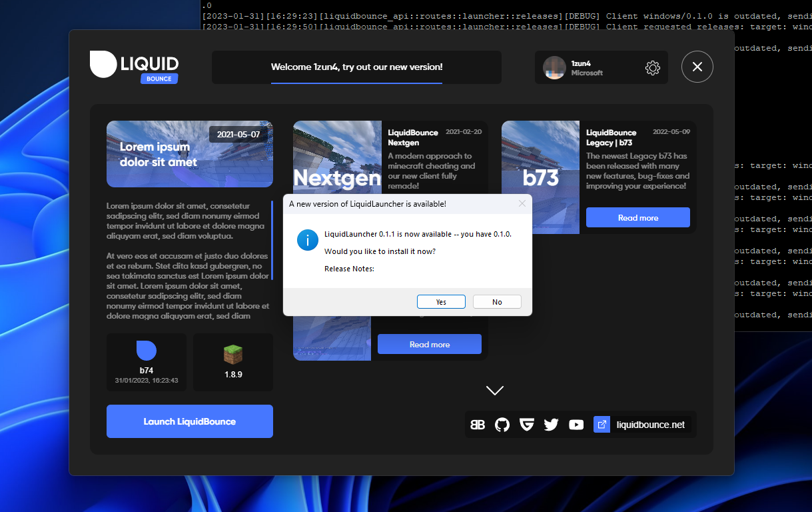Click the LiquidBounce logo in the header
This screenshot has height=512, width=812.
[x=134, y=65]
